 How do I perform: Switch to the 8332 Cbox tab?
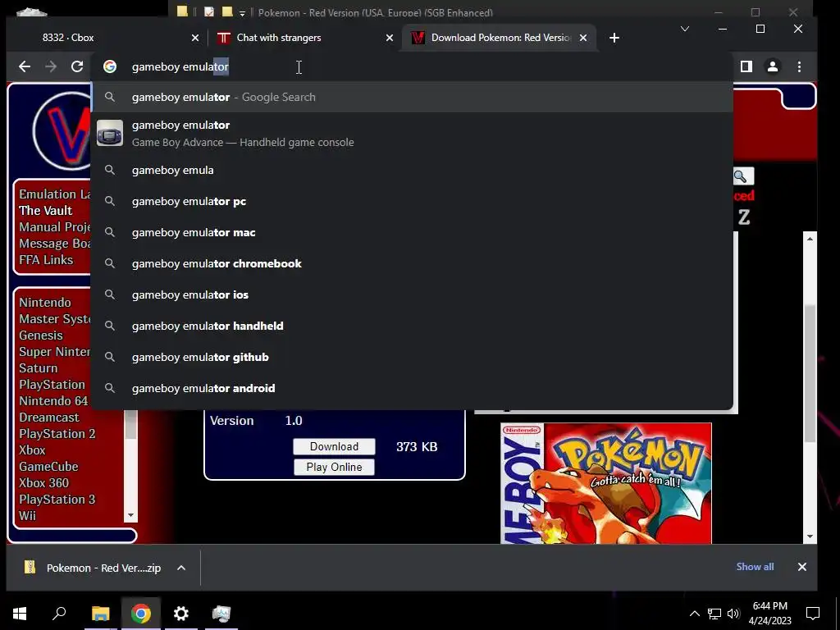click(x=107, y=38)
